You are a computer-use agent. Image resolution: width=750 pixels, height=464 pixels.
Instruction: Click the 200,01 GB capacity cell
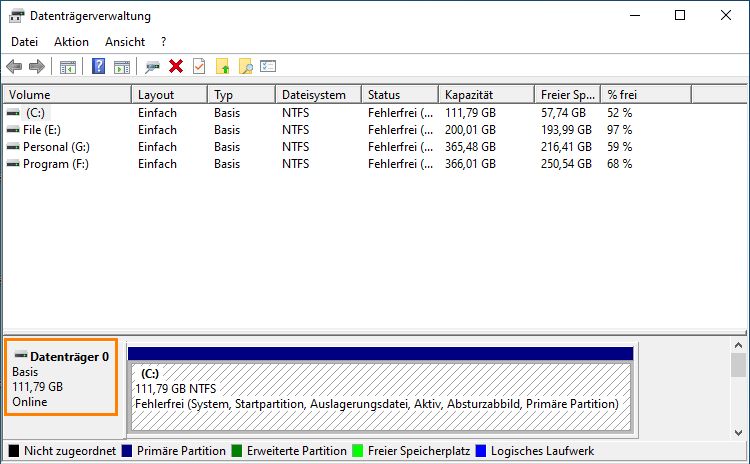click(x=470, y=130)
